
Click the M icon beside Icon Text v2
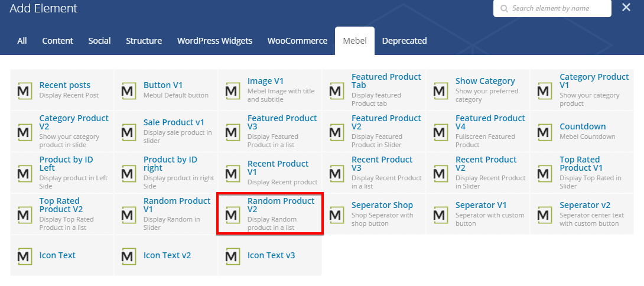(x=129, y=256)
